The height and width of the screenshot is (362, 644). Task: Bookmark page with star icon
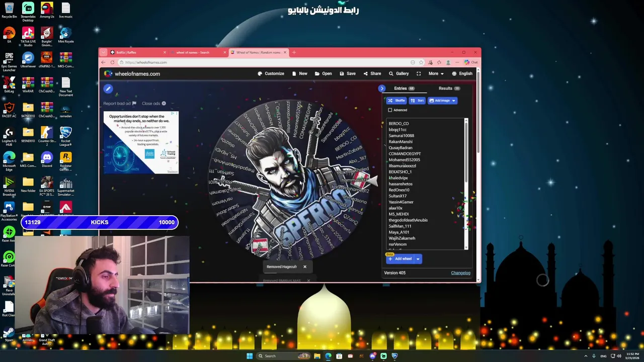pyautogui.click(x=421, y=62)
